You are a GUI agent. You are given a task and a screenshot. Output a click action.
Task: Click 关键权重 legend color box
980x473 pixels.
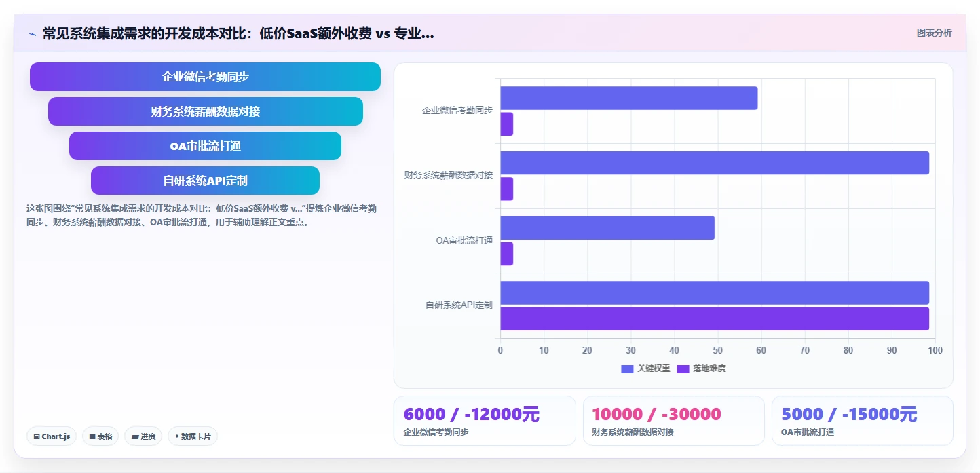point(627,368)
